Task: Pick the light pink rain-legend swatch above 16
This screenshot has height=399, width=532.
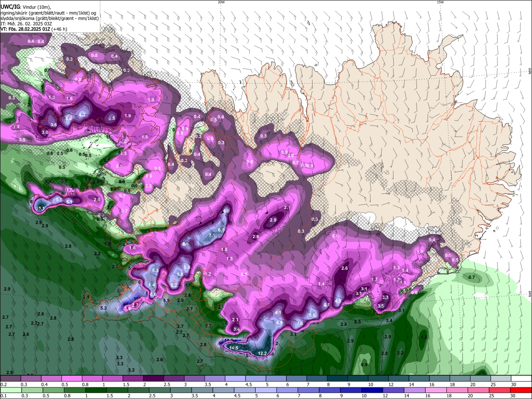Action: 436,390
